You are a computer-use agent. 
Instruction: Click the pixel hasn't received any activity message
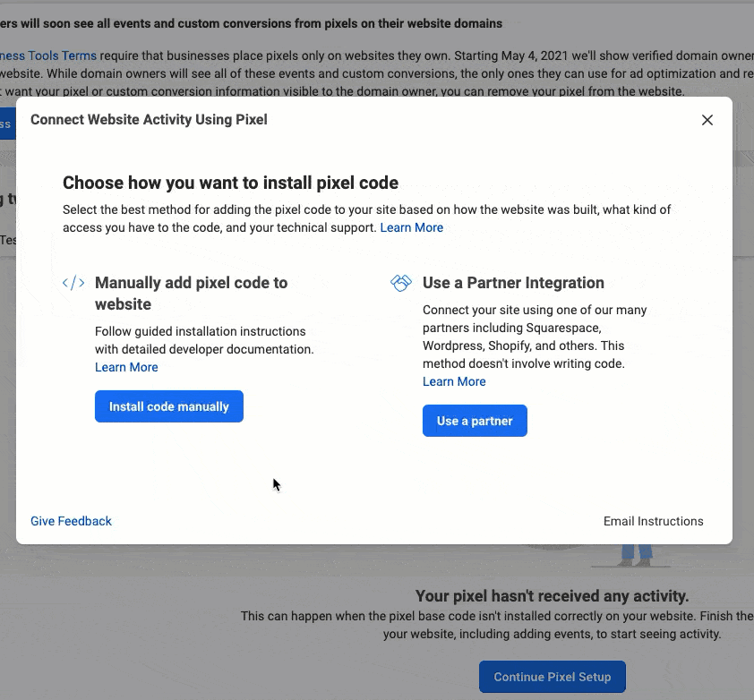[x=552, y=596]
